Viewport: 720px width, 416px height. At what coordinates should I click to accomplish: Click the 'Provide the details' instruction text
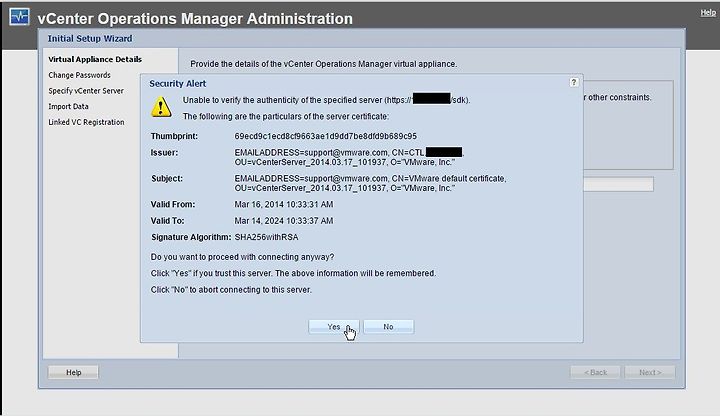[x=324, y=64]
